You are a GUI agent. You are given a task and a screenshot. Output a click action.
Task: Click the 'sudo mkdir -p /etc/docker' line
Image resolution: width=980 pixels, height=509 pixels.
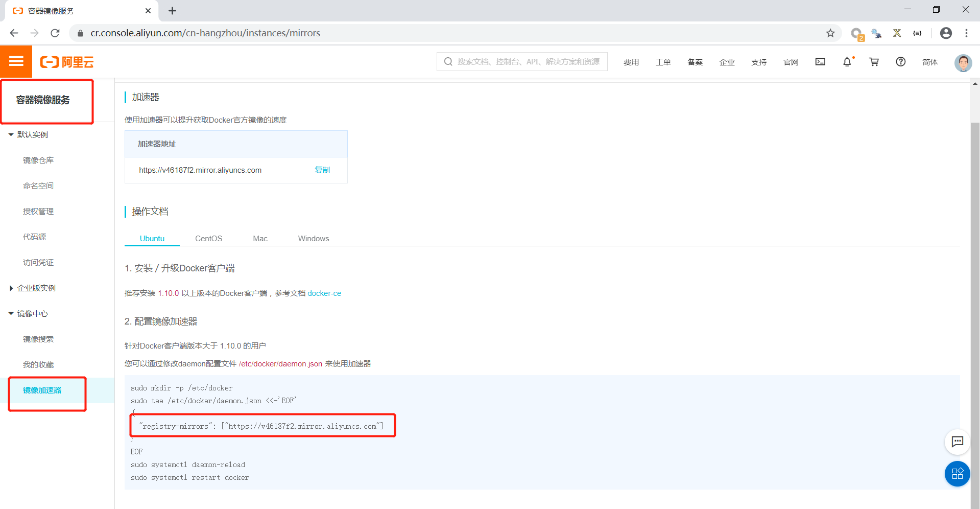tap(182, 388)
